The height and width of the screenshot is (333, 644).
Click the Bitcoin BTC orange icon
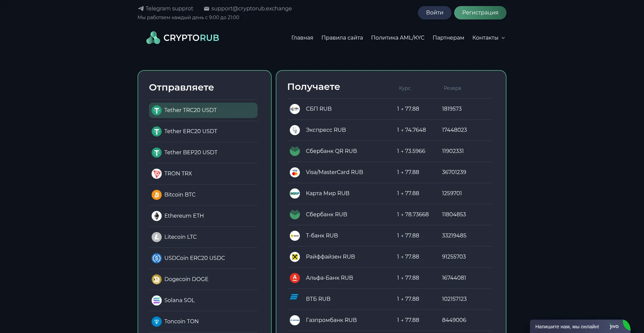[x=157, y=195]
